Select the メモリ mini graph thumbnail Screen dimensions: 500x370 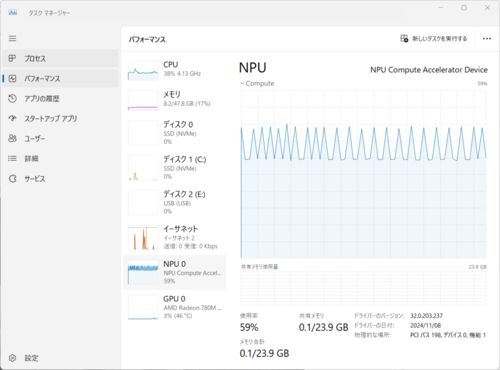143,100
